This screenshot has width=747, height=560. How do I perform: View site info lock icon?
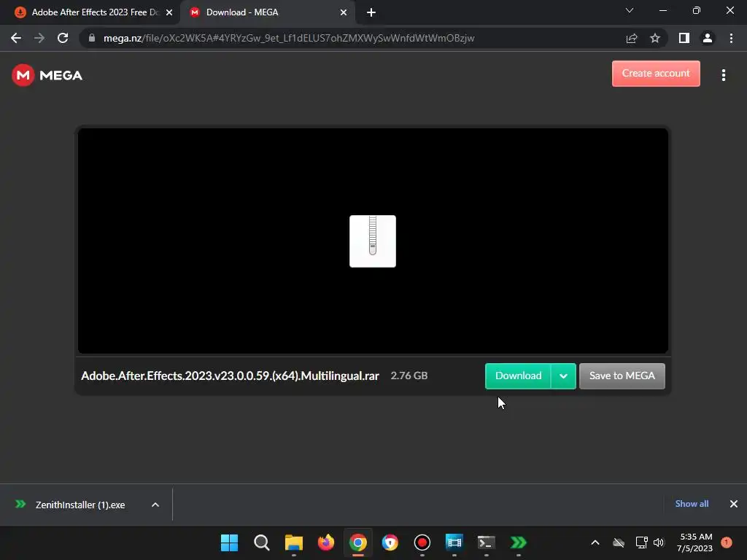92,38
